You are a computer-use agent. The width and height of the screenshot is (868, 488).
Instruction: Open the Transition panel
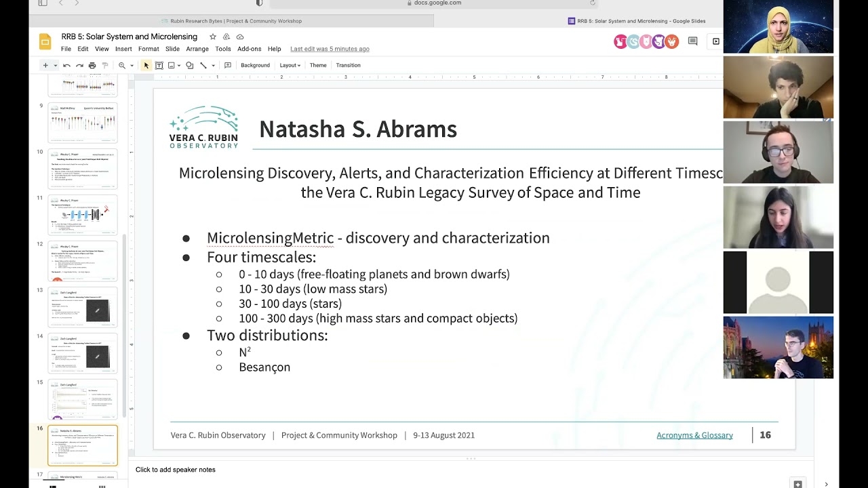[348, 65]
